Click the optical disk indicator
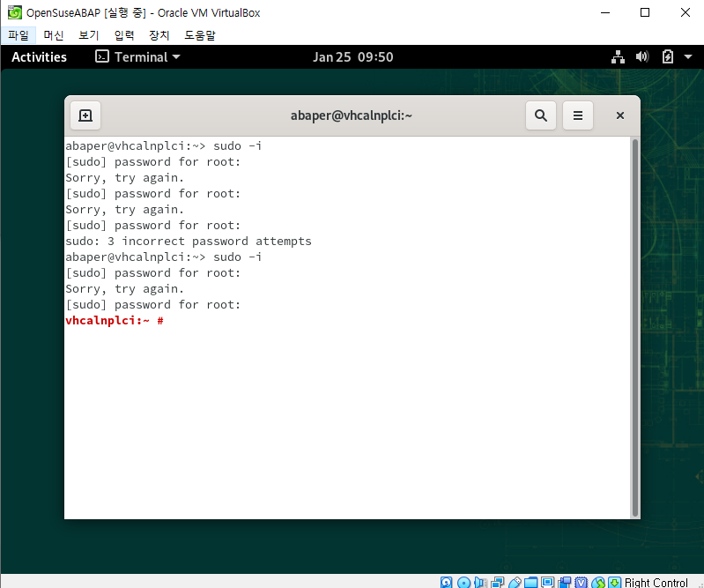 [463, 582]
